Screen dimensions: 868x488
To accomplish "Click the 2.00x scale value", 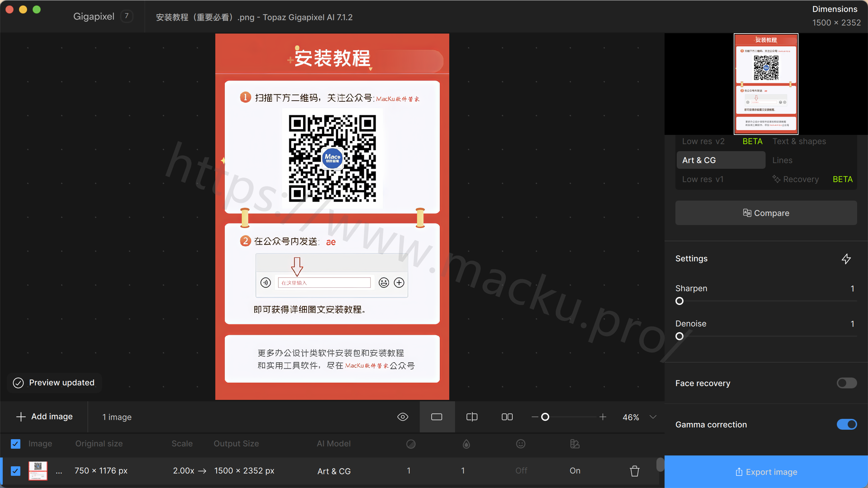I will click(183, 471).
